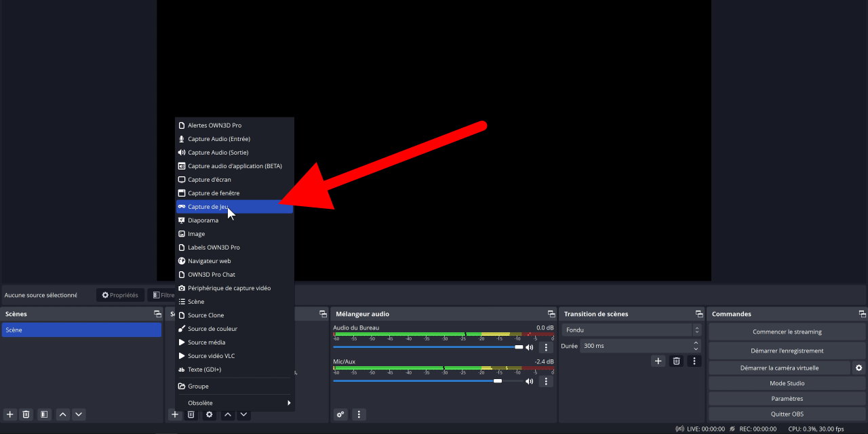This screenshot has height=434, width=868.
Task: Click Démarrer l'enregistrement button
Action: 787,351
